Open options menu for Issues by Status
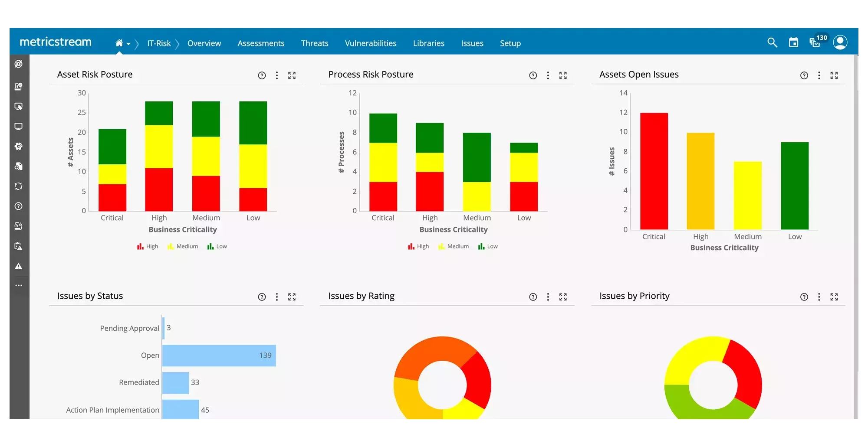868x447 pixels. point(277,297)
